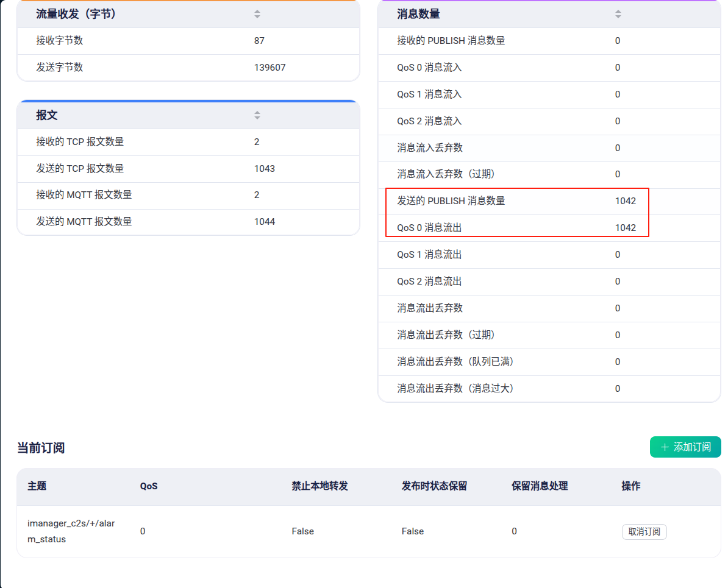This screenshot has height=588, width=728.
Task: Click the 139607 sent bytes value
Action: (269, 68)
